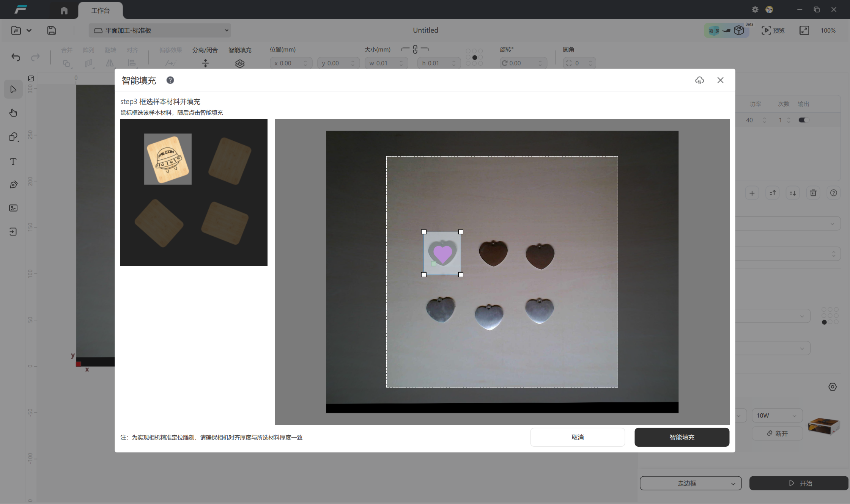Open the 10W laser power dropdown
Image resolution: width=850 pixels, height=504 pixels.
point(777,415)
